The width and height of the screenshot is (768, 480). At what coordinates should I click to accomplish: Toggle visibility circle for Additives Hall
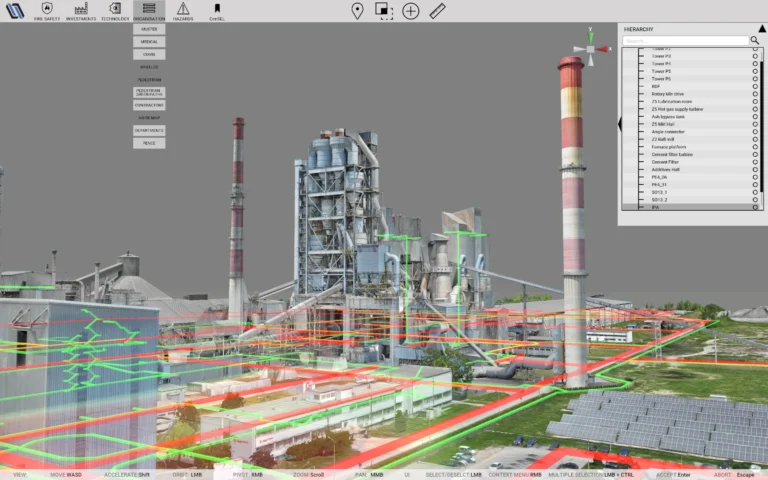pos(755,169)
